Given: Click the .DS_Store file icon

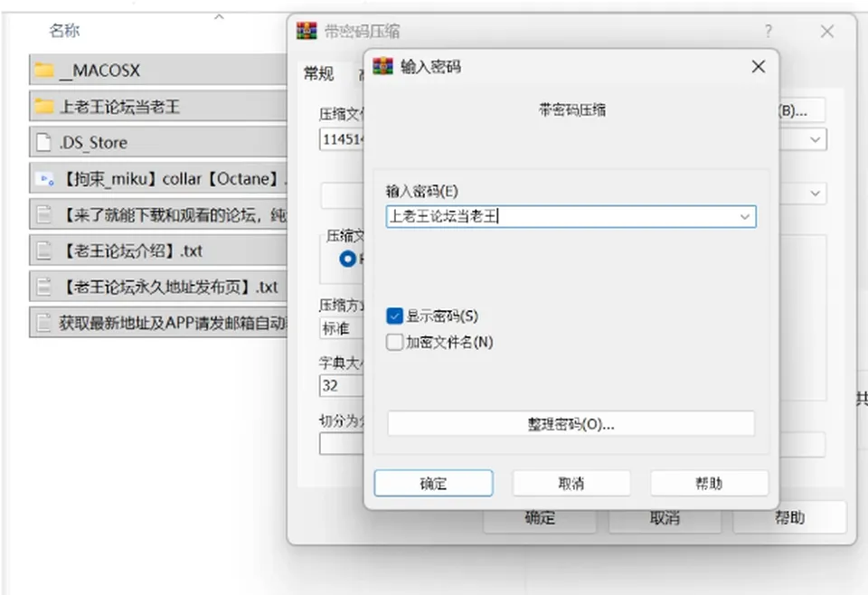Looking at the screenshot, I should pyautogui.click(x=43, y=142).
